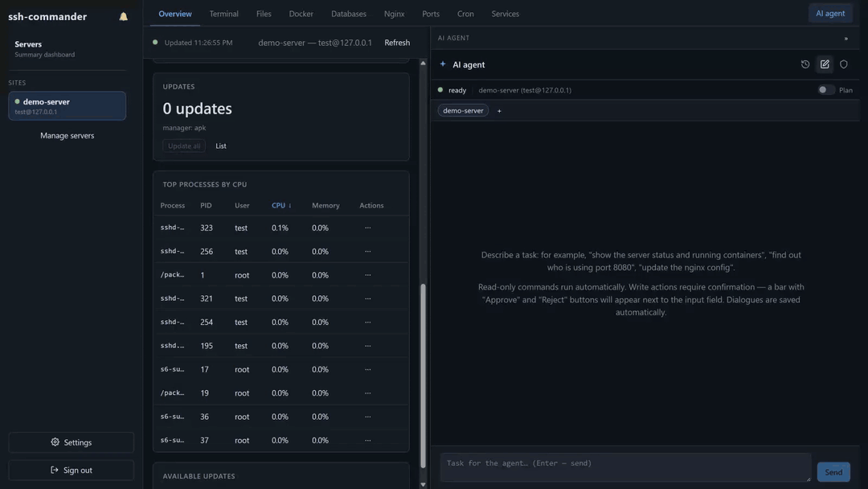
Task: Open actions menu for process PID 17
Action: click(367, 369)
